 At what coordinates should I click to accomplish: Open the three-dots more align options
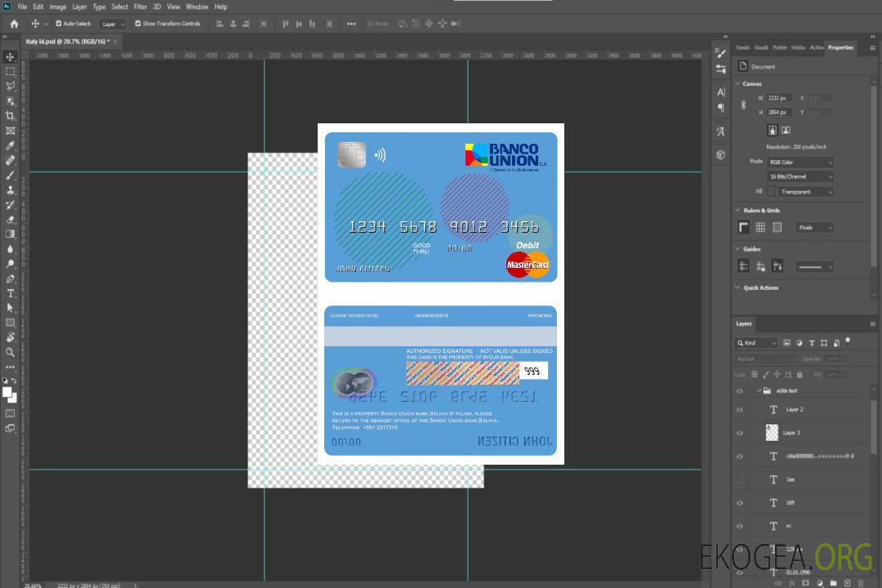pos(351,24)
